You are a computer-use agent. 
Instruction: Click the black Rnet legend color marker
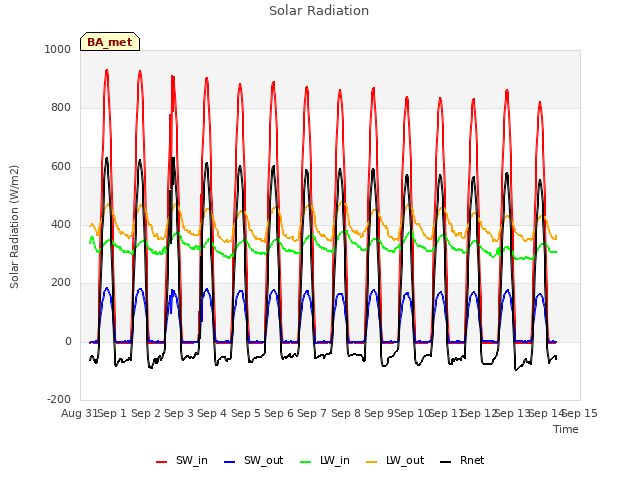tap(446, 462)
